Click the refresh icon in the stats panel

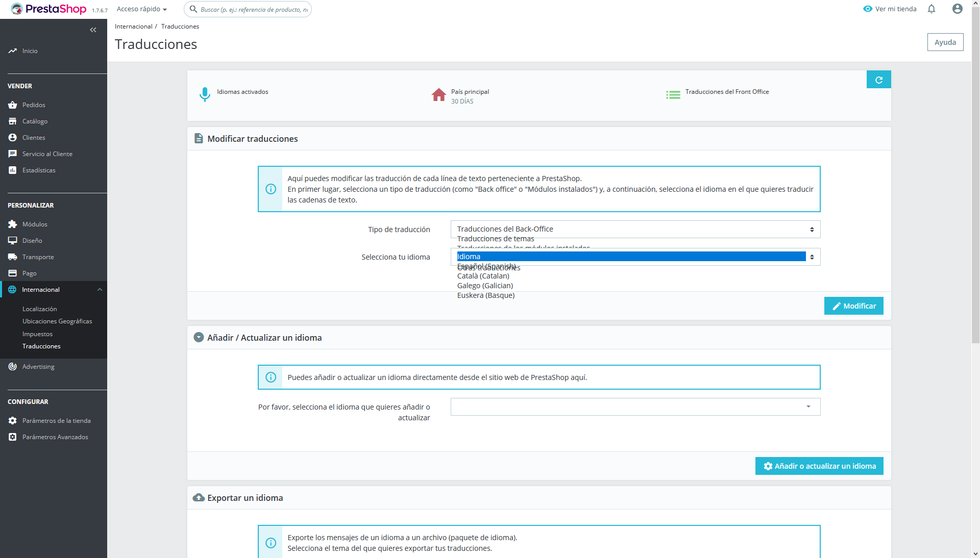[x=878, y=80]
